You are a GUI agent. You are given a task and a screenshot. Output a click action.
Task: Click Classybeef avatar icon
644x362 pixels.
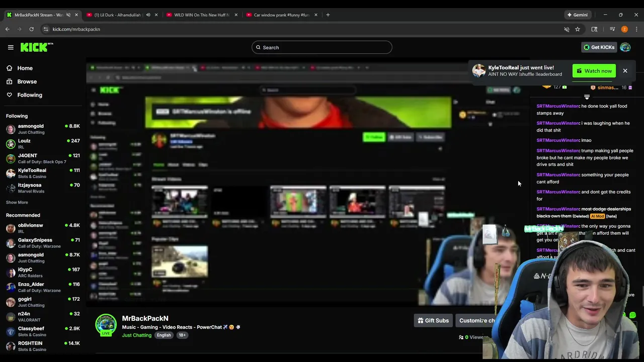[11, 331]
